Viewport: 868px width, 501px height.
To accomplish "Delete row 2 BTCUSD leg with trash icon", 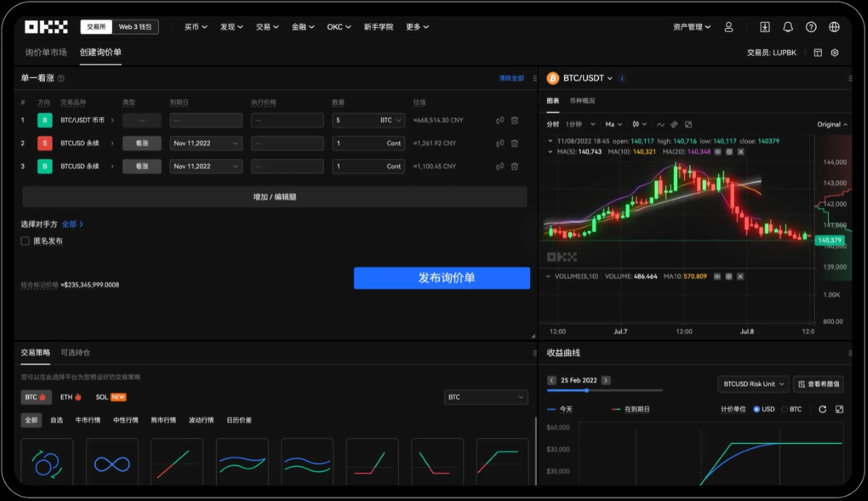I will click(514, 143).
